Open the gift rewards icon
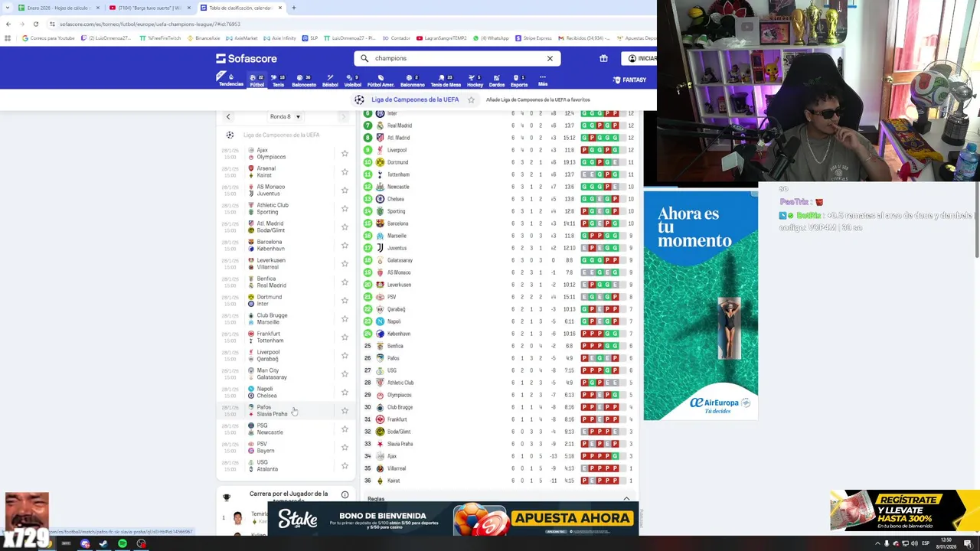Screen dimensions: 980x551 coord(603,58)
